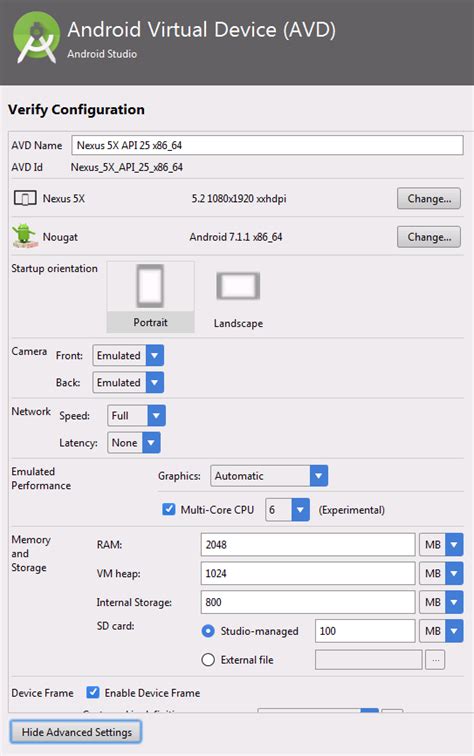Expand the Network Speed dropdown
The height and width of the screenshot is (756, 474).
pos(136,416)
